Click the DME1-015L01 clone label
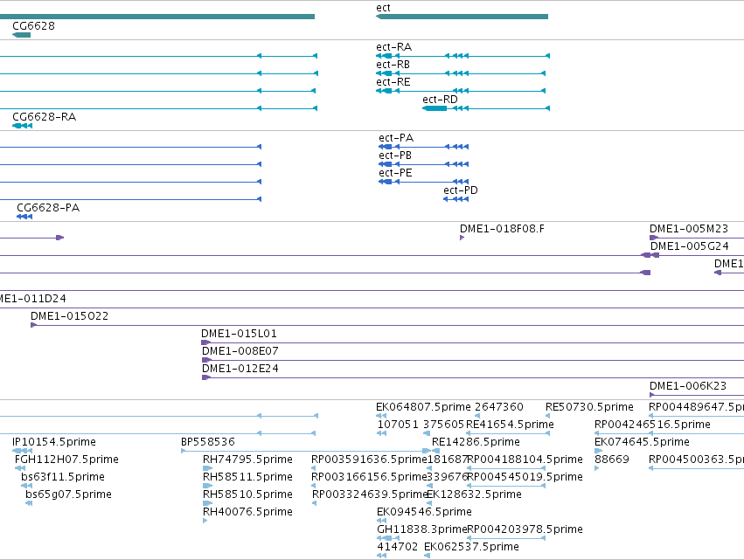This screenshot has width=744, height=560. 239,334
